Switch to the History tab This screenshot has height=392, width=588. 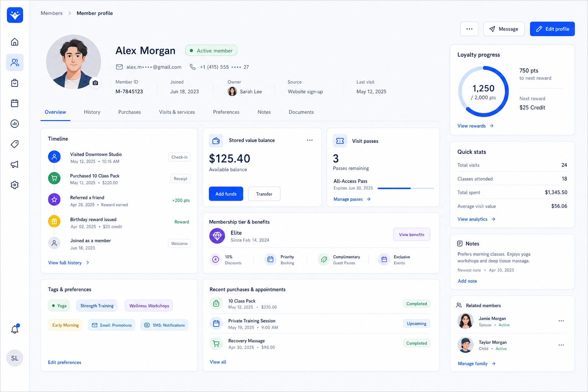coord(92,112)
